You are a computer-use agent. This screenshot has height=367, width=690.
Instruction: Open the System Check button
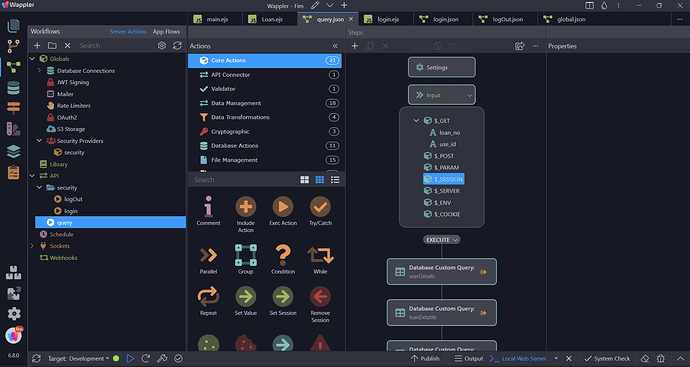(x=607, y=359)
